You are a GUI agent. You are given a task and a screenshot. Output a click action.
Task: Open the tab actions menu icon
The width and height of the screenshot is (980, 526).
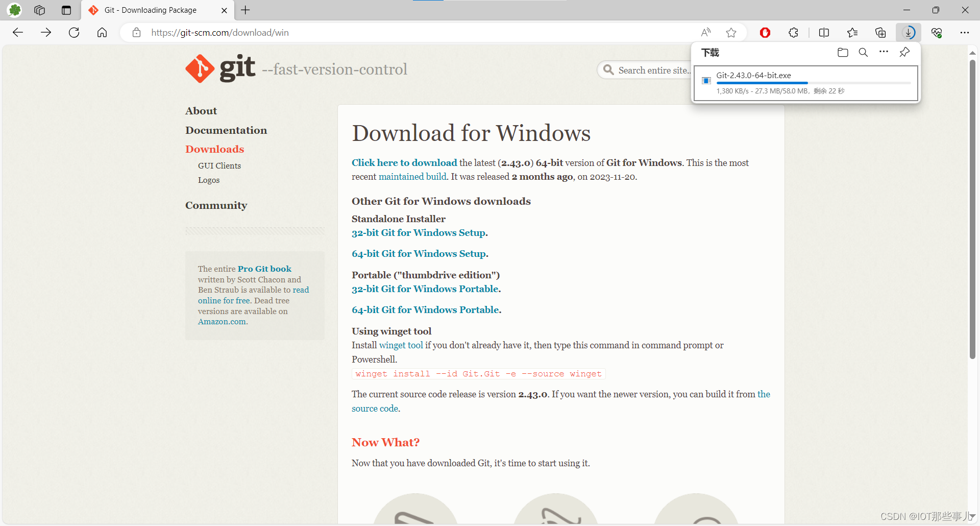click(66, 10)
